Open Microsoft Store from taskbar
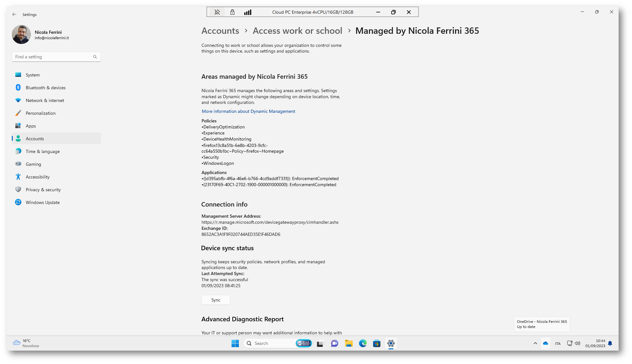This screenshot has width=632, height=364. [x=377, y=343]
